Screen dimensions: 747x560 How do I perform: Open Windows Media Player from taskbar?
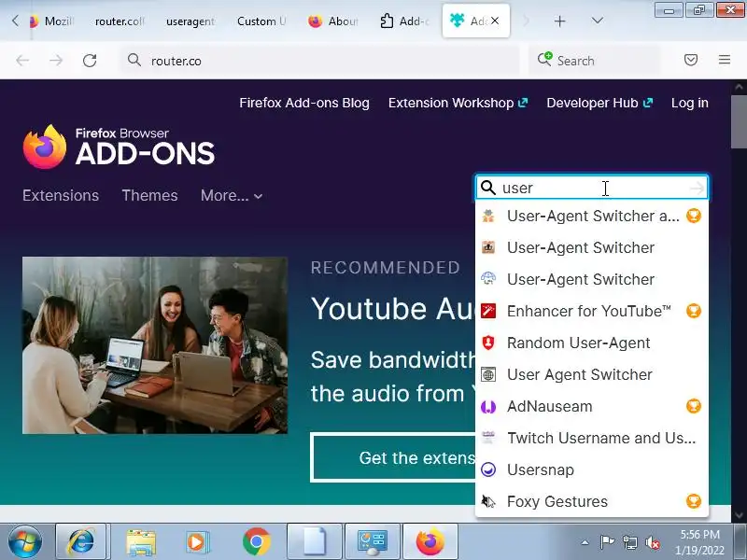tap(196, 542)
